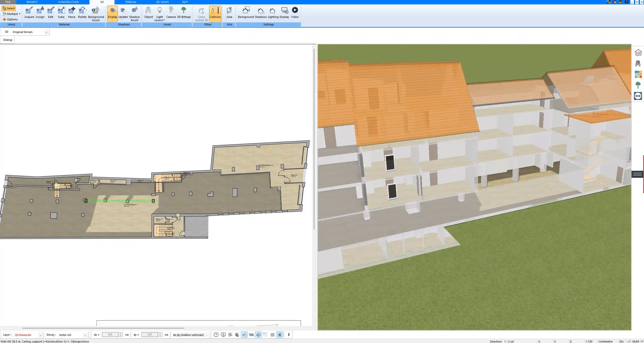
Task: Open the Area info tool
Action: coord(229,13)
